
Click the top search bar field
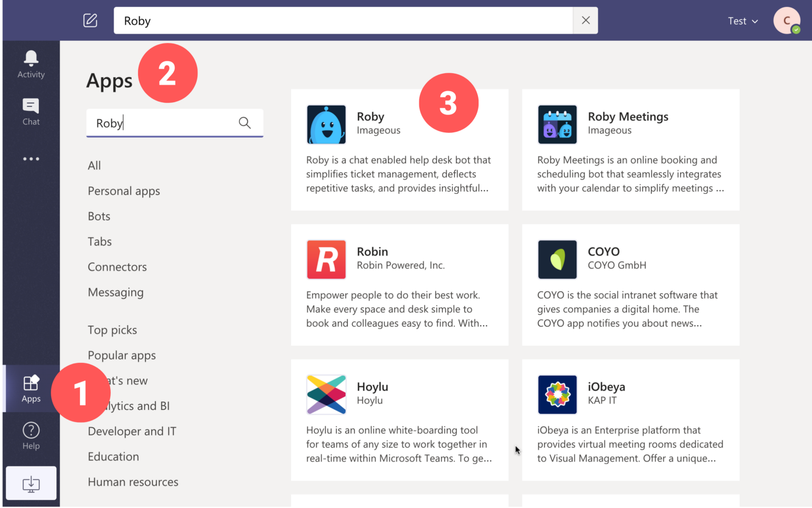pos(343,20)
